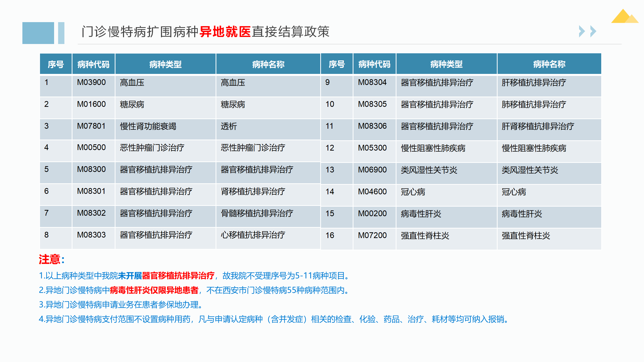Click the narrow light-blue bar beside title
Viewport: 644px width, 362px height.
(x=61, y=33)
